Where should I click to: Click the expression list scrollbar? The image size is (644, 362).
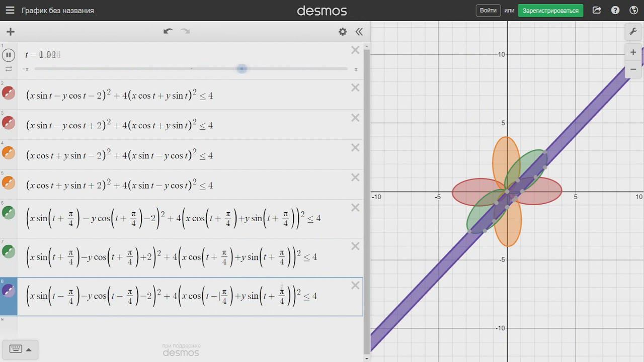pos(367,201)
